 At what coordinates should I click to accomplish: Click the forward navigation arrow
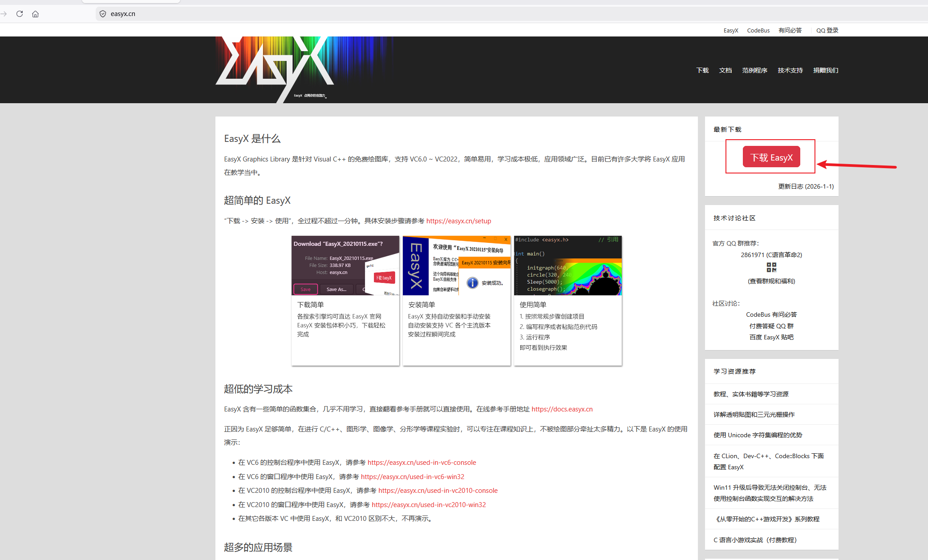click(x=4, y=14)
